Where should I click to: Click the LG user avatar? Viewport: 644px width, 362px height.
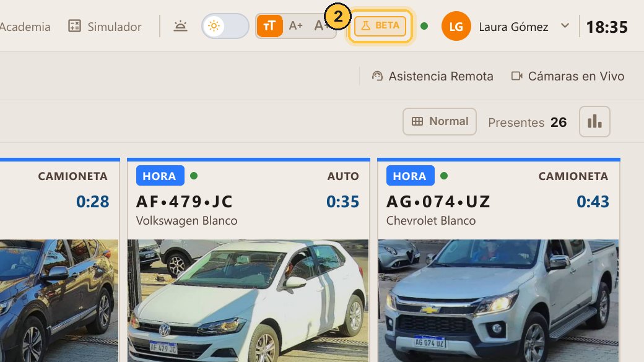(456, 27)
